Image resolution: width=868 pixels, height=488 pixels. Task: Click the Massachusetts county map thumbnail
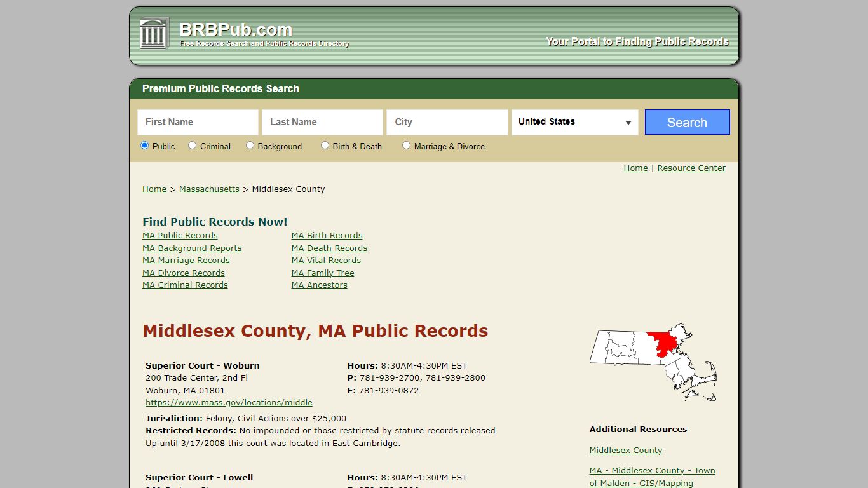coord(653,362)
